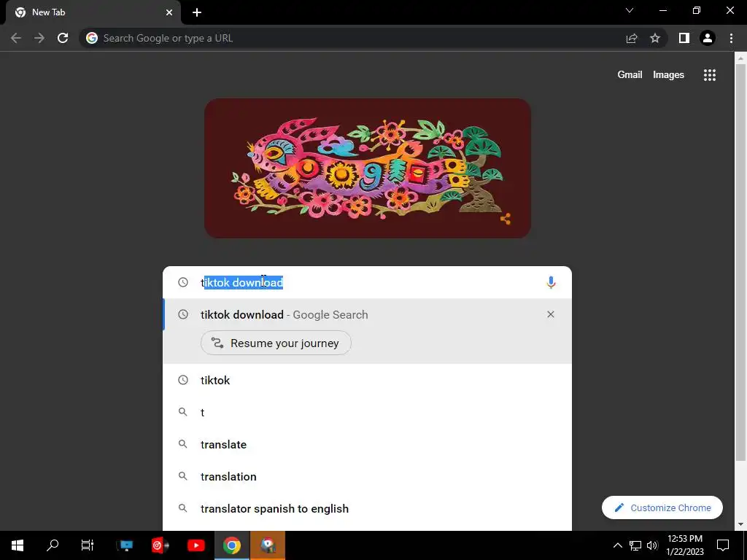Viewport: 747px width, 560px height.
Task: Select 'translator spanish to english' suggestion
Action: (368, 508)
